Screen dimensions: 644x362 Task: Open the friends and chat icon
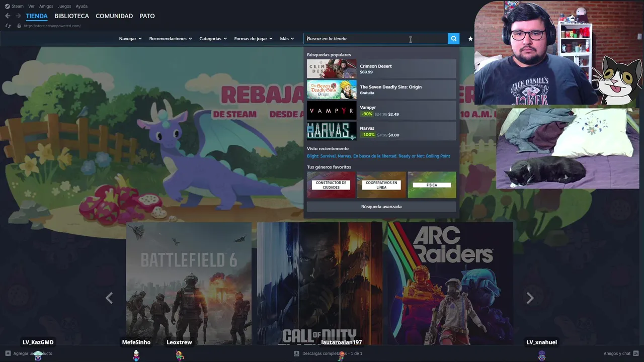(636, 353)
